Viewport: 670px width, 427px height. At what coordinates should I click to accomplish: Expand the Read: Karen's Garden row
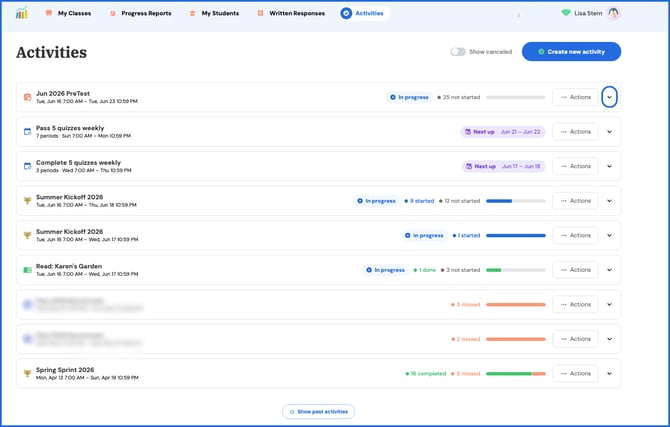(x=609, y=270)
